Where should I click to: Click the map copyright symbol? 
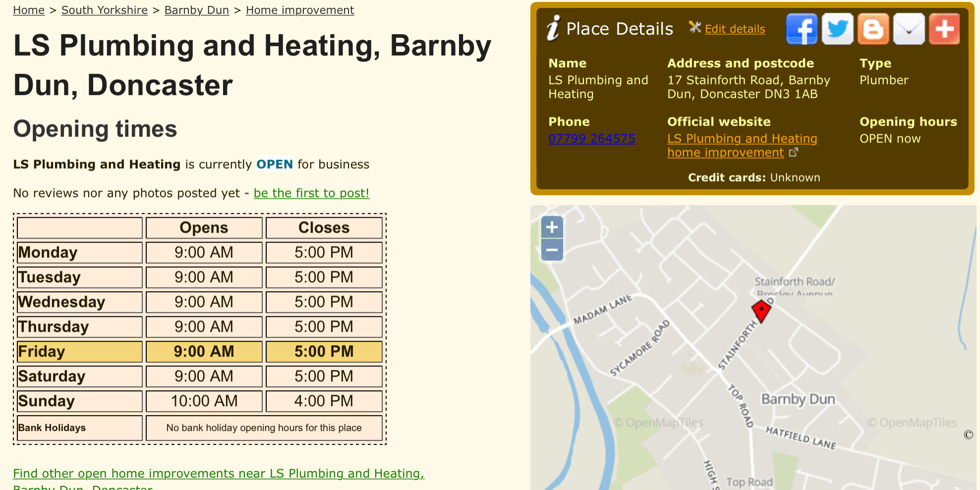(968, 435)
